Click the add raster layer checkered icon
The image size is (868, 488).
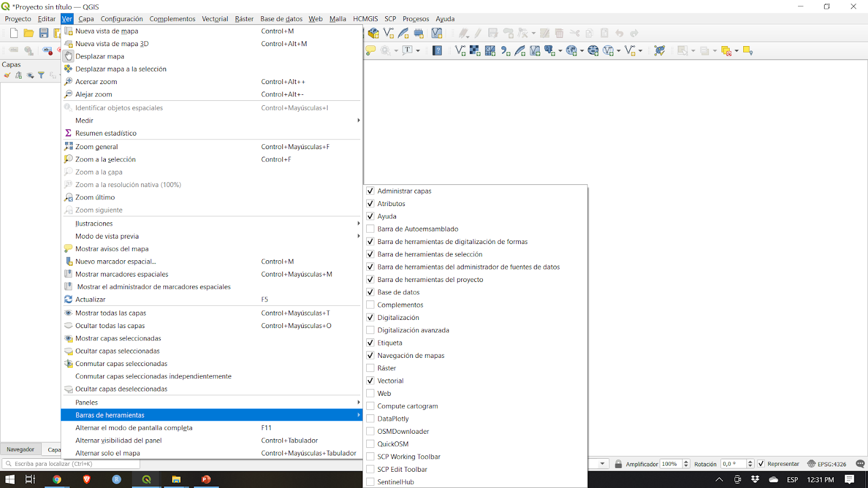475,50
